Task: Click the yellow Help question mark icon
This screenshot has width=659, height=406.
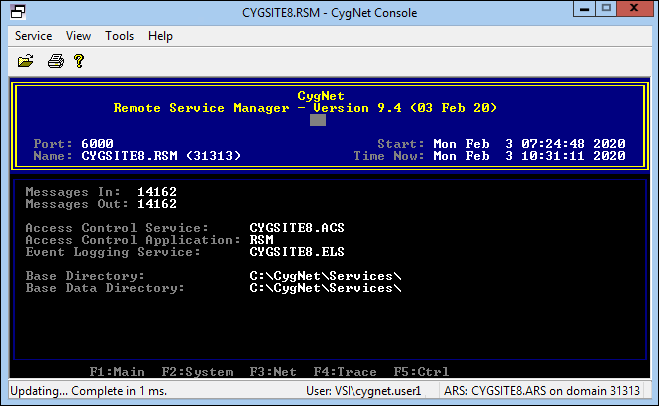Action: (x=79, y=61)
